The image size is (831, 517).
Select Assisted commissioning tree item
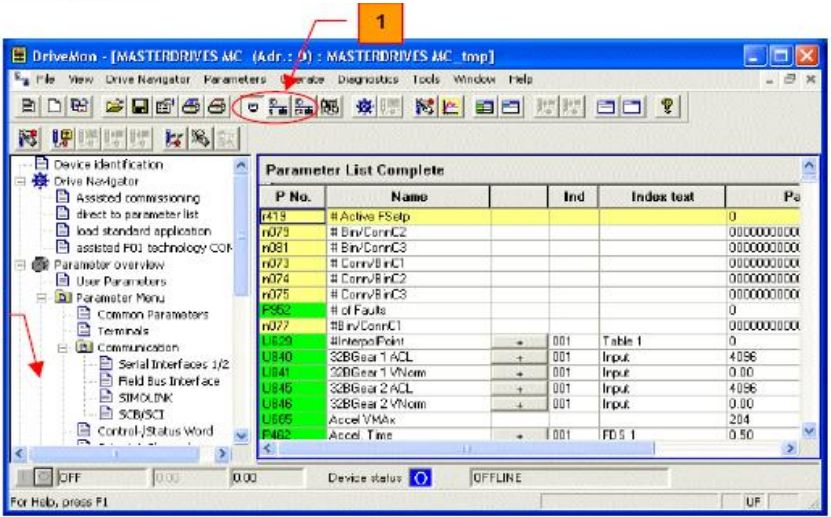[138, 198]
